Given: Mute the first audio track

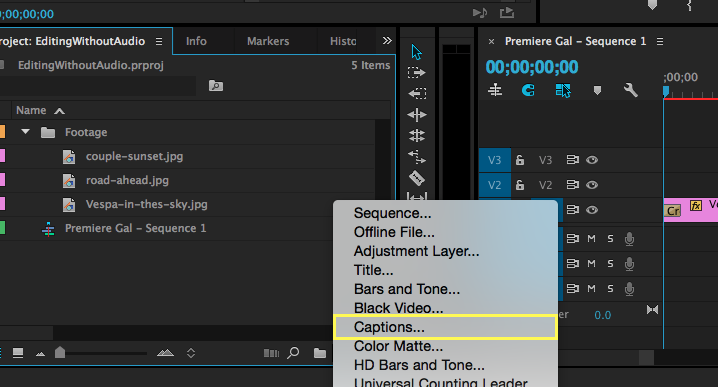Looking at the screenshot, I should tap(591, 239).
